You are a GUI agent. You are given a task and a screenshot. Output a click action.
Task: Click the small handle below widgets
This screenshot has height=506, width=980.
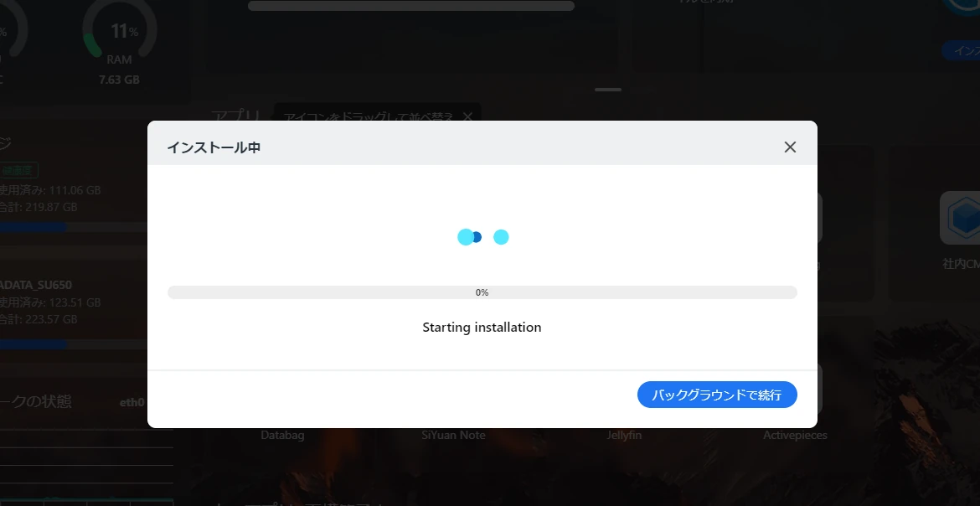tap(608, 90)
